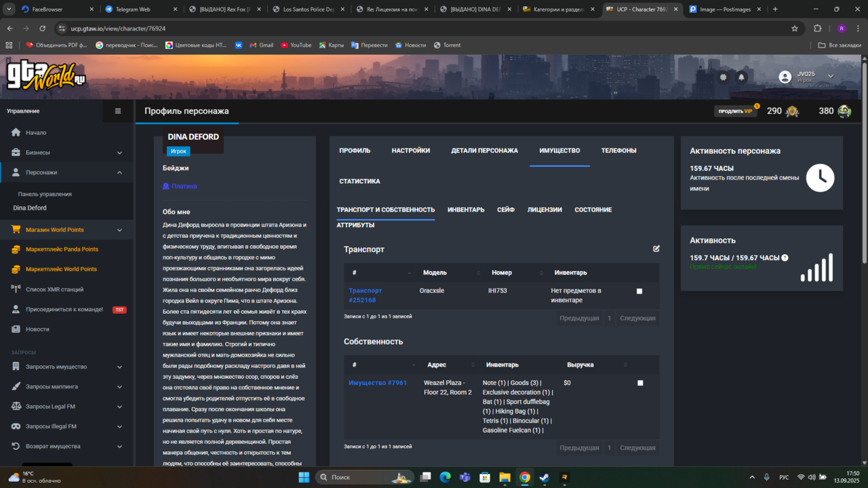The image size is (868, 488).
Task: Expand Запросы Illegal FM menu
Action: [x=66, y=426]
